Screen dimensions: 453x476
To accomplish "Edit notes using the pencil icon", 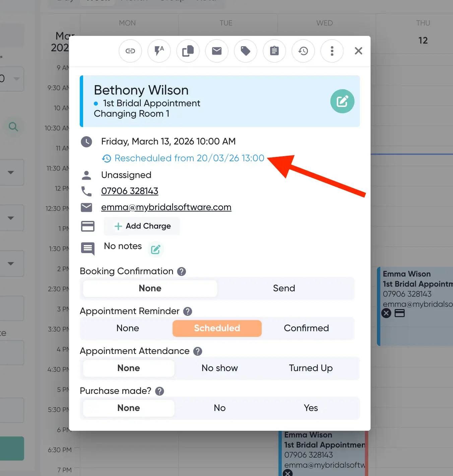I will [x=155, y=249].
